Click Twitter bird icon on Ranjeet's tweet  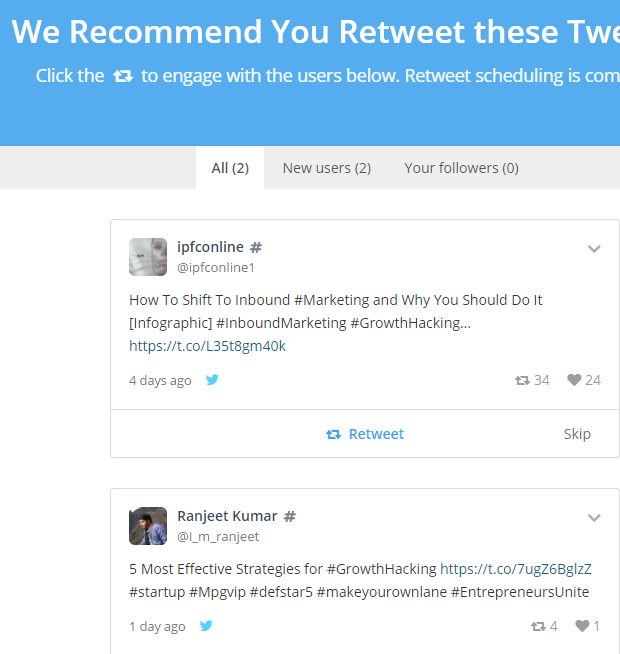click(206, 626)
